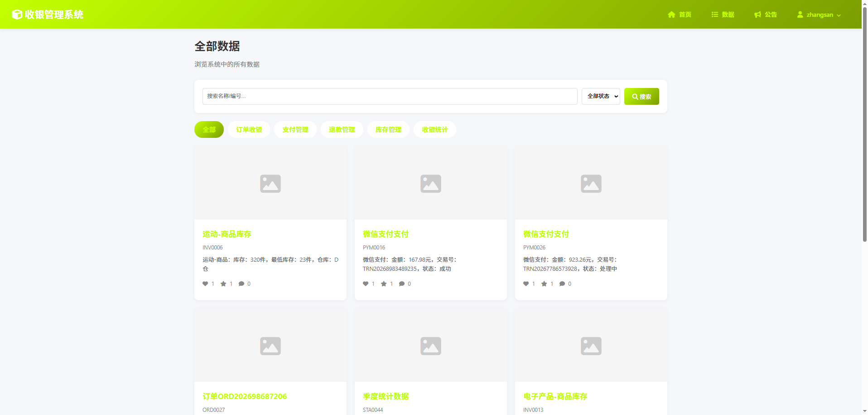Click the megaphone icon beside 公告
This screenshot has height=415, width=868.
point(757,15)
